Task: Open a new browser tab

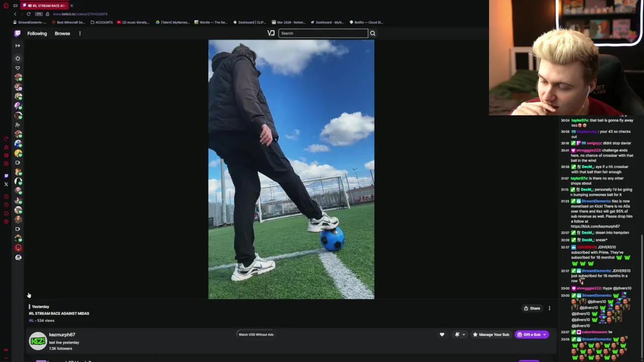Action: (x=71, y=6)
